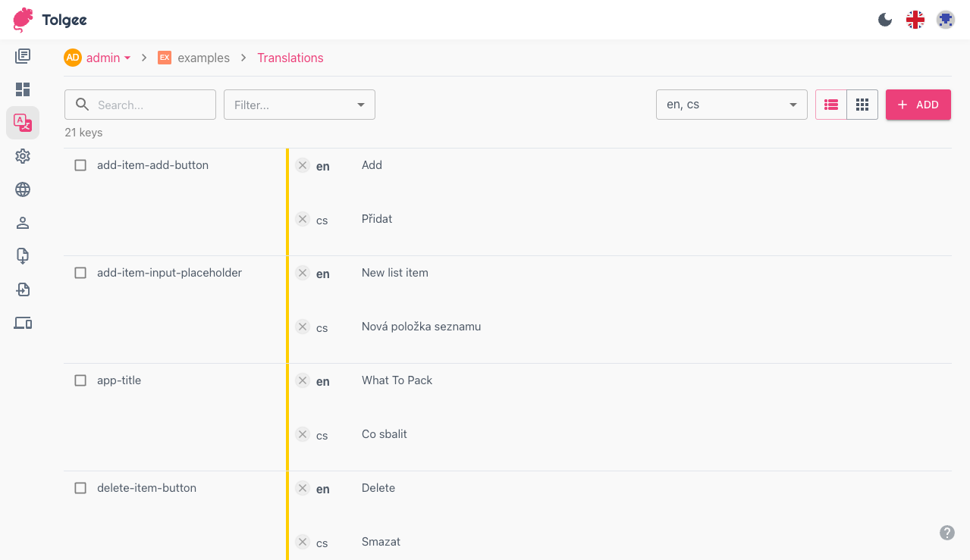Viewport: 970px width, 560px height.
Task: Check the add-item-add-button key checkbox
Action: [x=80, y=165]
